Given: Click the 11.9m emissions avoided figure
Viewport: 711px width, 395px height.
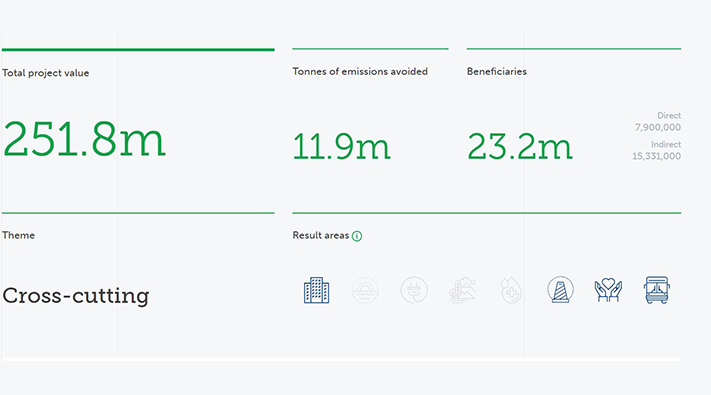Looking at the screenshot, I should (x=341, y=146).
